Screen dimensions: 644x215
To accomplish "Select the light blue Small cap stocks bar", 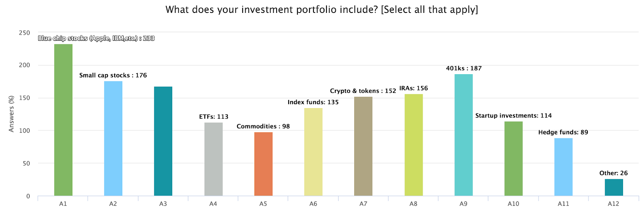I will coord(113,138).
